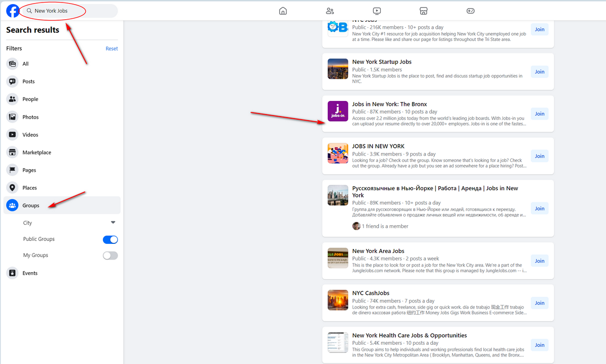Select the All filter icon

click(12, 64)
